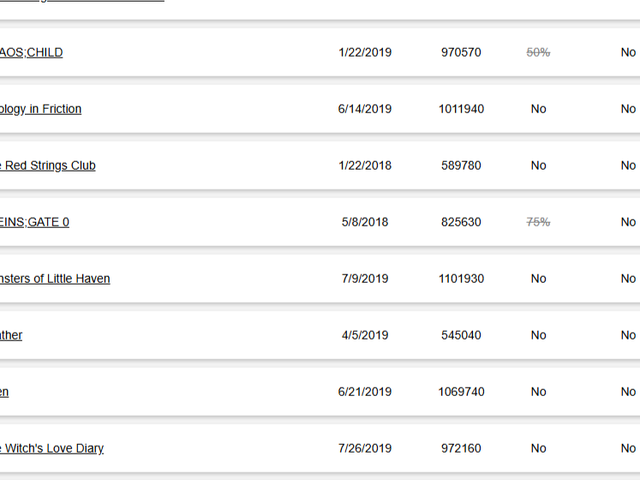640x480 pixels.
Task: Select the app ID 1069740
Action: [x=461, y=392]
